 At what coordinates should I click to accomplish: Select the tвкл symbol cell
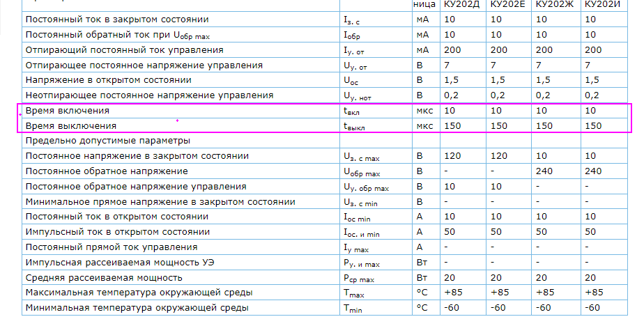[x=351, y=111]
